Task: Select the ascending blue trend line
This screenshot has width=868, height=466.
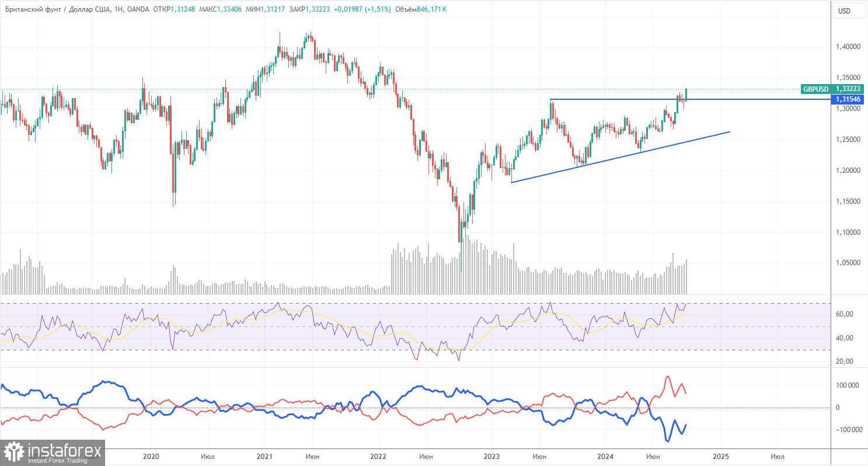Action: (x=620, y=157)
